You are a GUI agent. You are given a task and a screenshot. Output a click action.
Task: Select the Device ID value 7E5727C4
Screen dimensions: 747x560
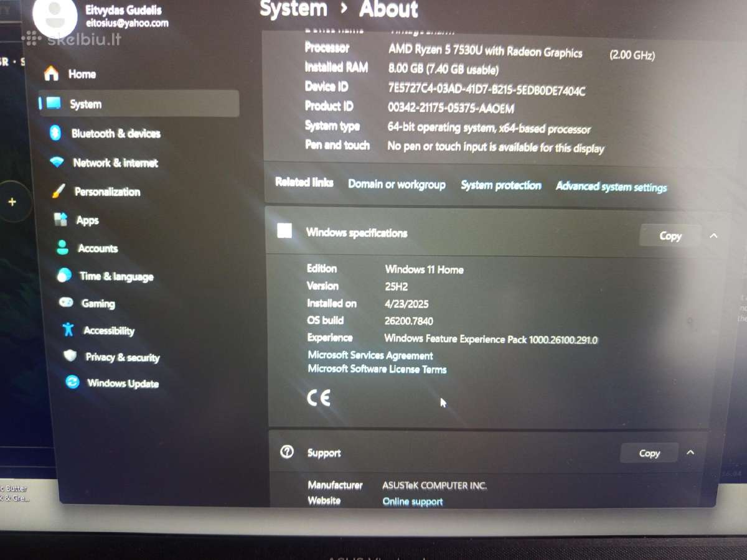click(x=487, y=90)
